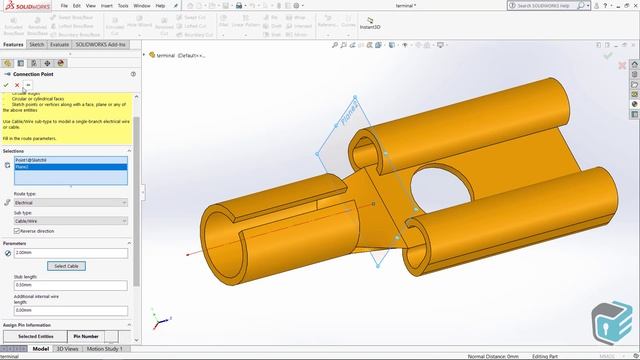Collapse Assign Pin Information section
The image size is (640, 360).
click(129, 325)
